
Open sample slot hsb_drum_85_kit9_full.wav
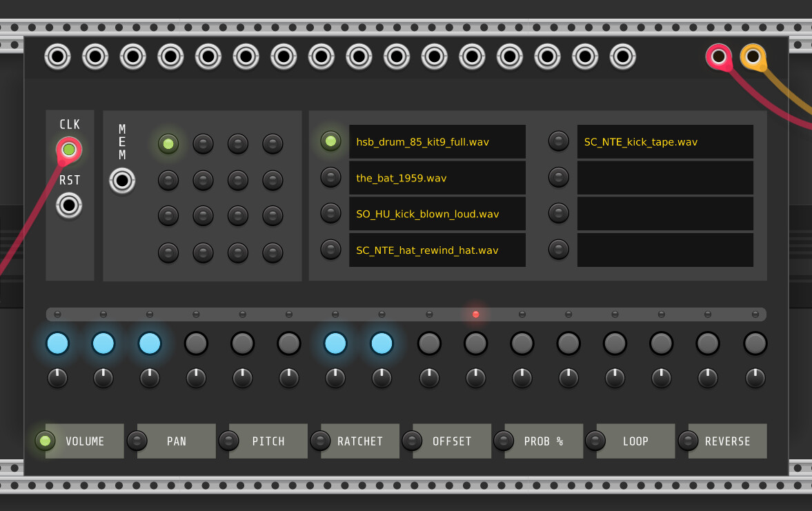[437, 142]
